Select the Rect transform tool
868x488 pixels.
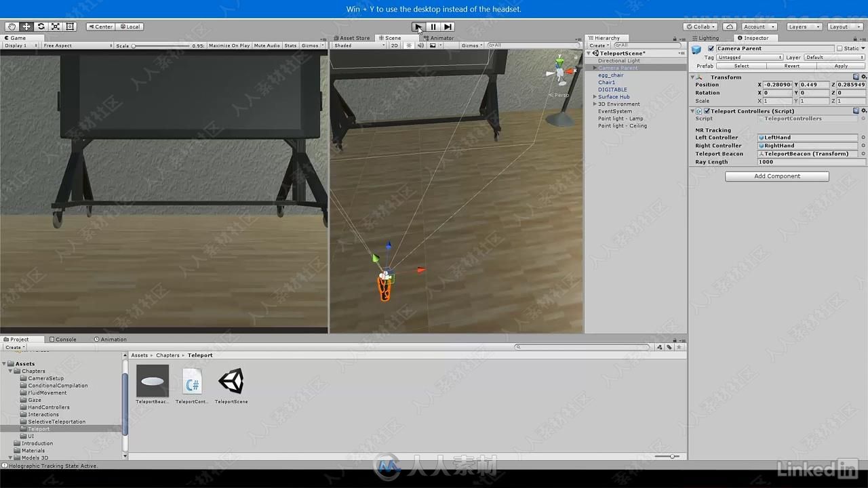point(70,26)
